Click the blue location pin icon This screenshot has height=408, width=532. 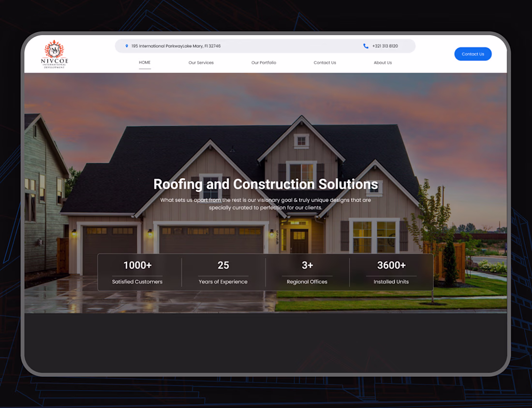(x=127, y=46)
